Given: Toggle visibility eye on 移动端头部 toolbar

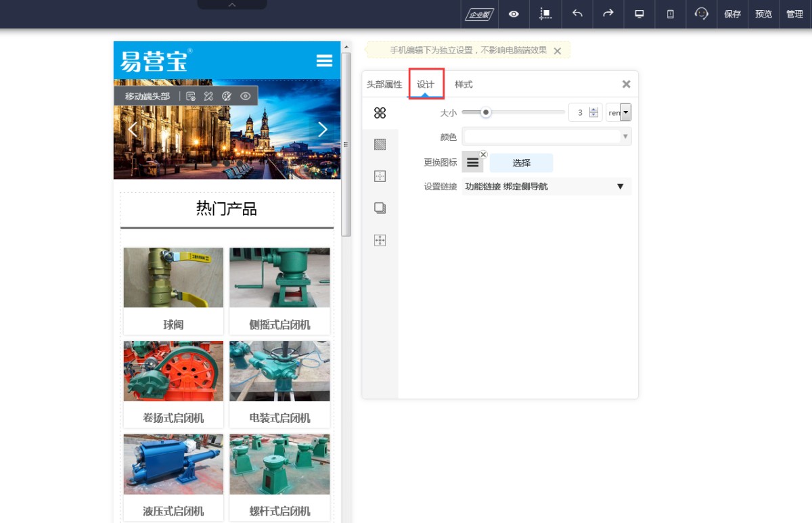Looking at the screenshot, I should 246,96.
